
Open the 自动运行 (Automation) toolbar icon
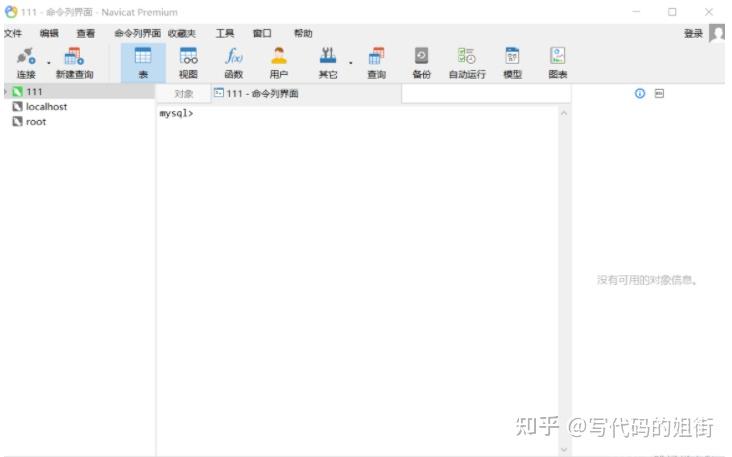[x=467, y=63]
